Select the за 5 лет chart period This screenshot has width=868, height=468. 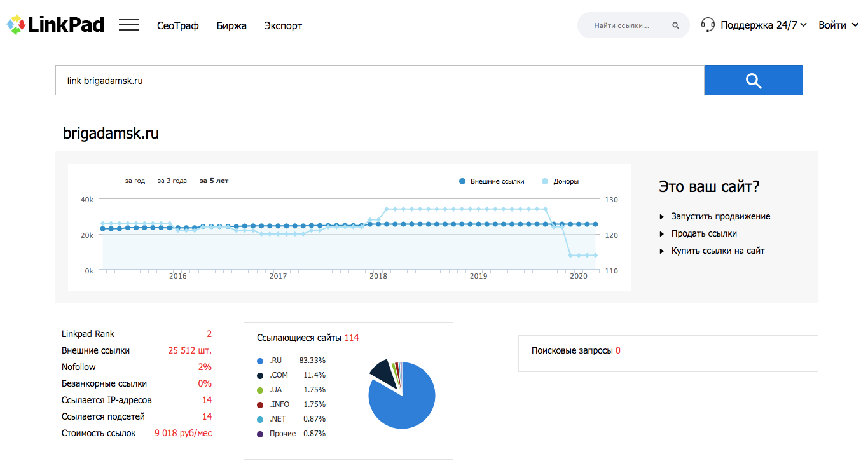pyautogui.click(x=214, y=181)
